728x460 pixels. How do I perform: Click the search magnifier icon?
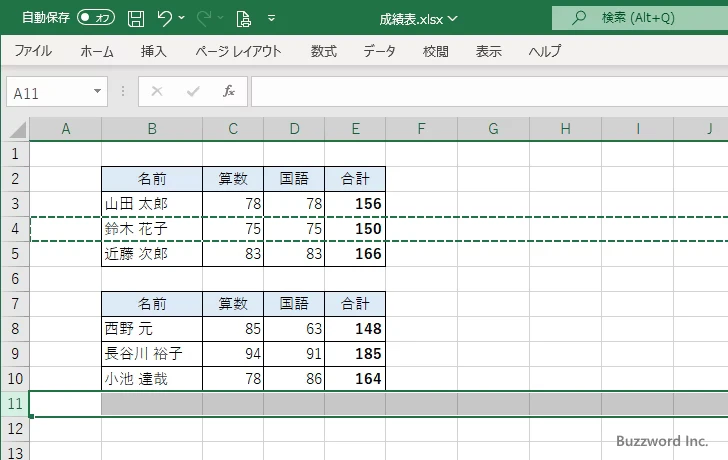tap(578, 18)
